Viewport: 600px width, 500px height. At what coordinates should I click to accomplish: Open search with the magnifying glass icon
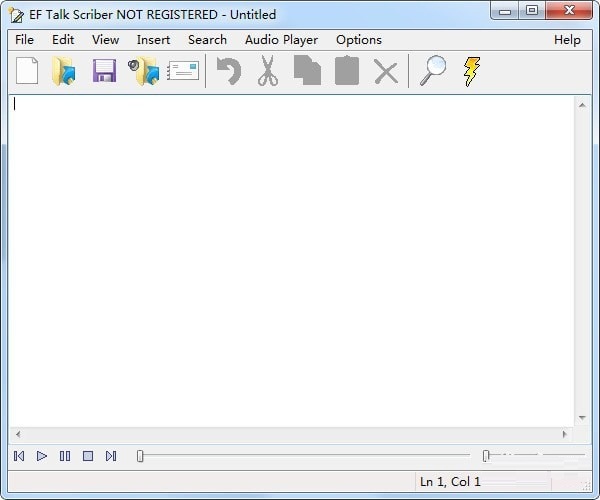[432, 71]
